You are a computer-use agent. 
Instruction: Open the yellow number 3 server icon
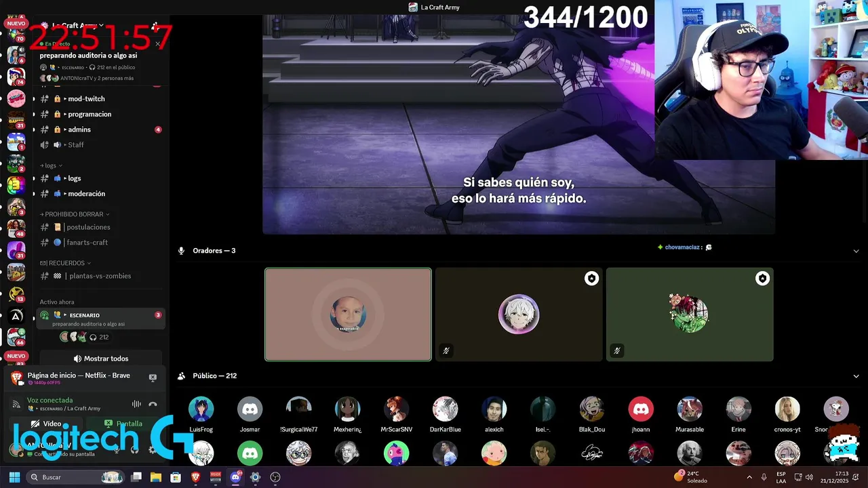tap(16, 185)
